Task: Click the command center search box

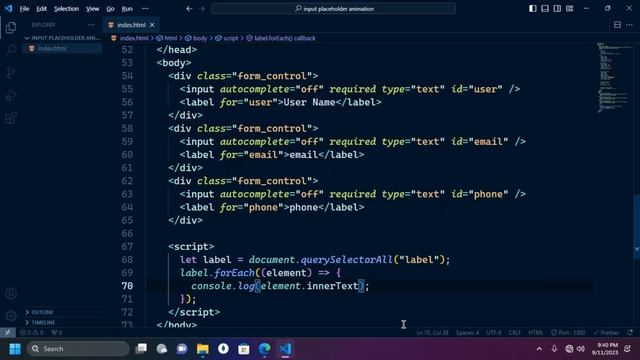Action: point(333,9)
